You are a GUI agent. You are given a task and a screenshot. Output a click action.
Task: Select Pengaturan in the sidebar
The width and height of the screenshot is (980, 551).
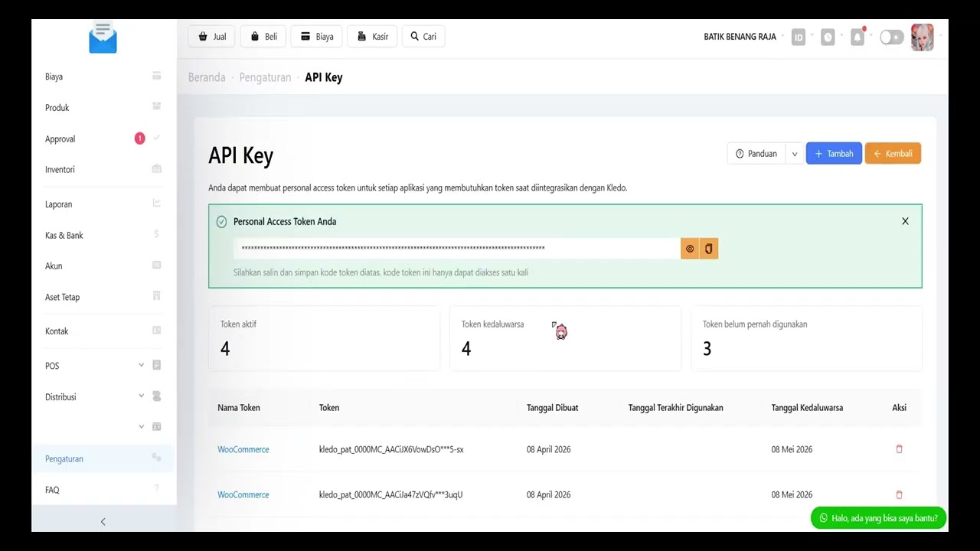coord(103,458)
